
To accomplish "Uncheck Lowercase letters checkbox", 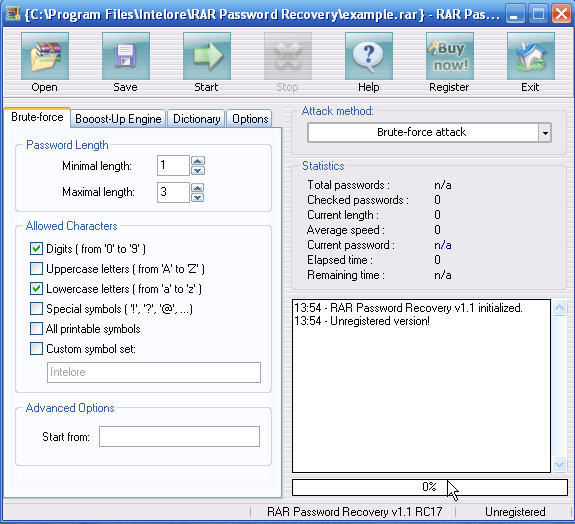I will click(36, 289).
